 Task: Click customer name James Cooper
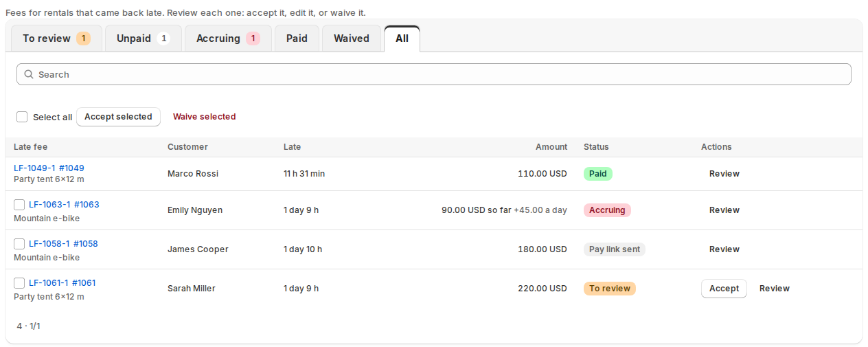pyautogui.click(x=198, y=249)
